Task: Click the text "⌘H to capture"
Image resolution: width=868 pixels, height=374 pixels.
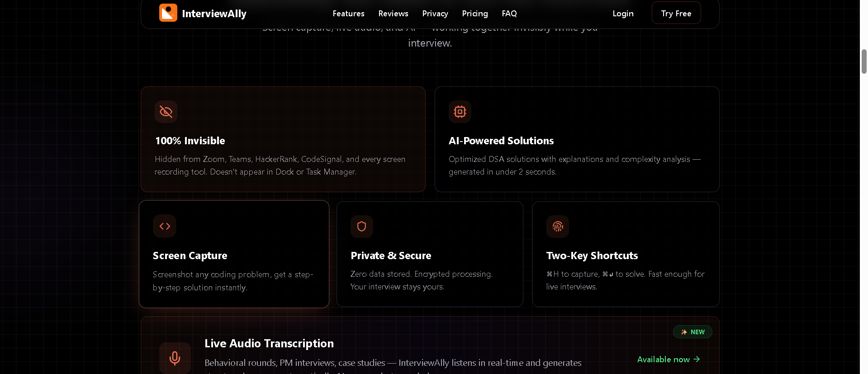Action: (x=573, y=274)
